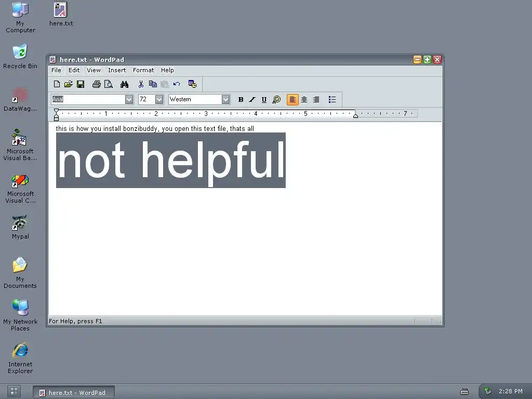Screen dimensions: 532x399
Task: Open the Edit menu
Action: point(74,70)
